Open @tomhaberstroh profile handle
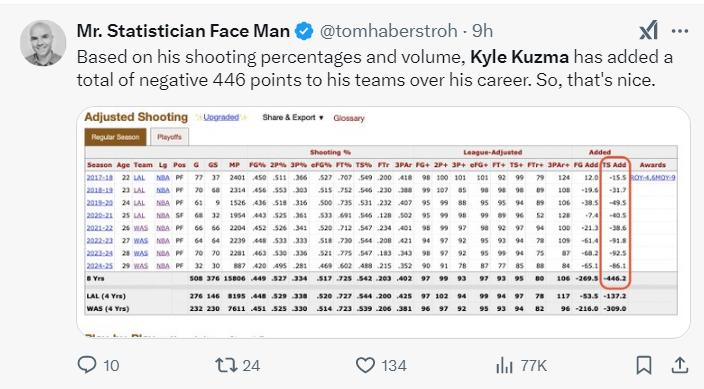Screen dimensions: 704x389 [388, 31]
